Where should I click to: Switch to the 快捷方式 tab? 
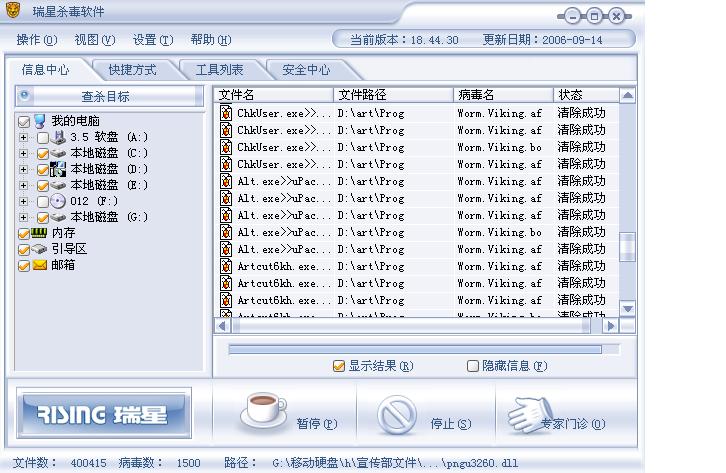click(132, 70)
